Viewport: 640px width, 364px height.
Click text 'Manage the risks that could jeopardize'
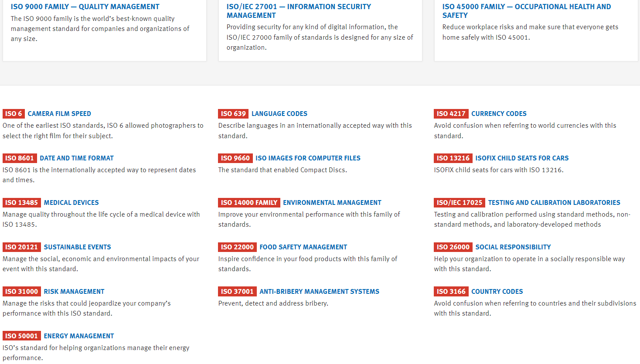click(62, 303)
